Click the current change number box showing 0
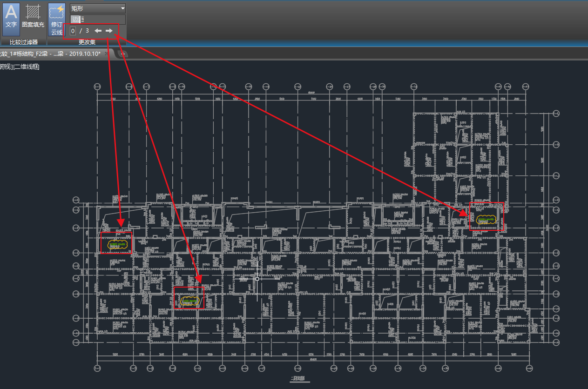The image size is (588, 389). [73, 31]
